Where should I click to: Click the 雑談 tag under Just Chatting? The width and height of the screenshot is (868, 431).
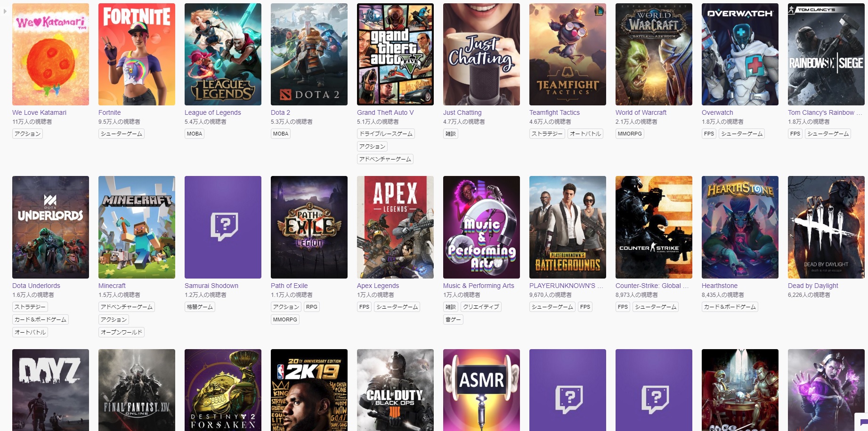coord(451,134)
